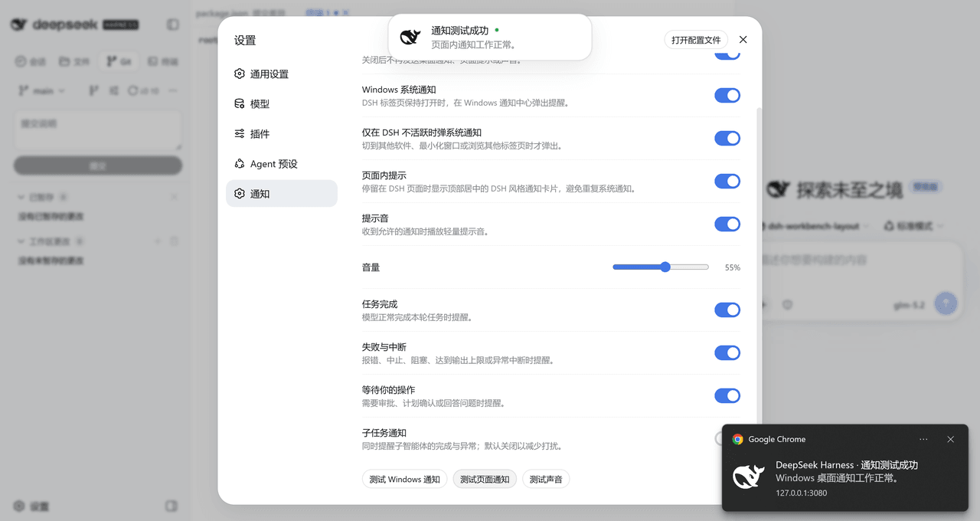Switch to the 文件 tab in sidebar
The width and height of the screenshot is (980, 521).
[75, 61]
